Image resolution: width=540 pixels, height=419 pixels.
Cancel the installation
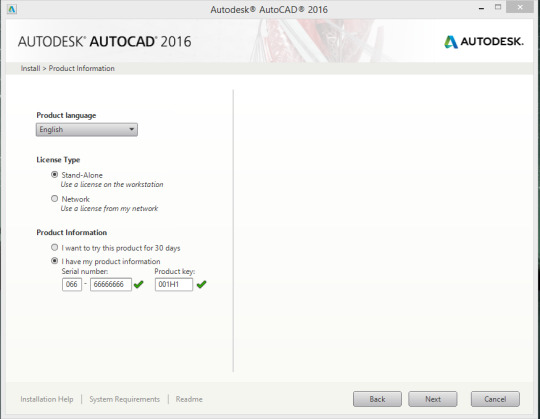click(495, 399)
